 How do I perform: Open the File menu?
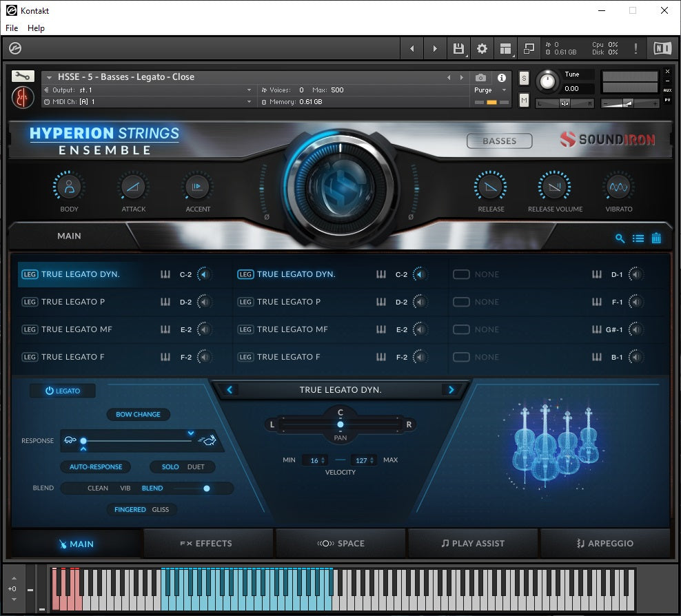point(12,28)
